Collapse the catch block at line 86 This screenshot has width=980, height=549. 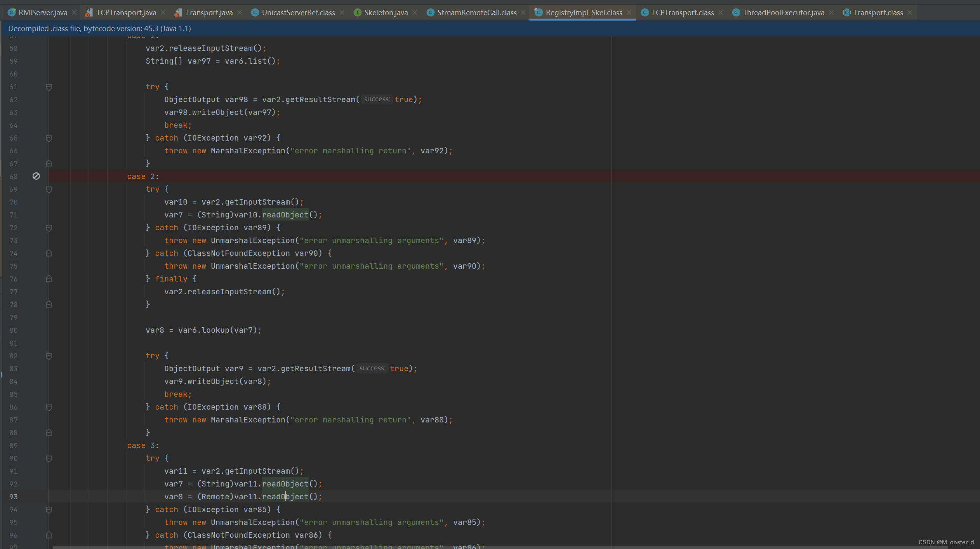click(49, 407)
